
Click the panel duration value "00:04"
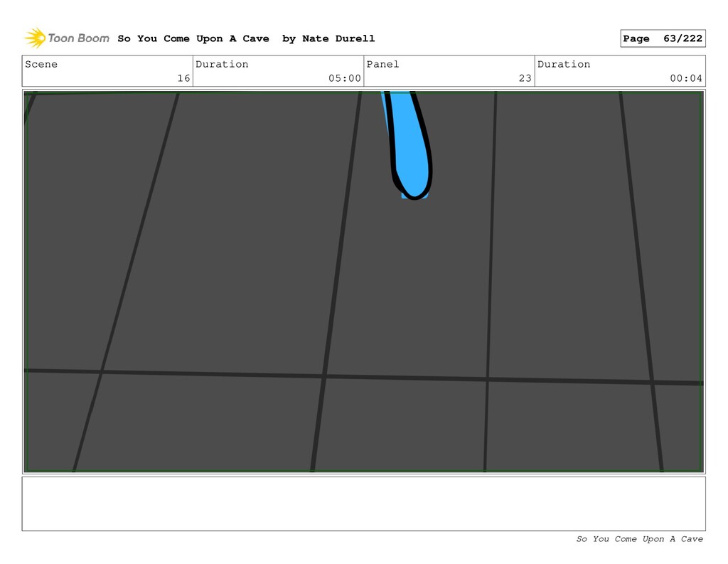[x=686, y=78]
